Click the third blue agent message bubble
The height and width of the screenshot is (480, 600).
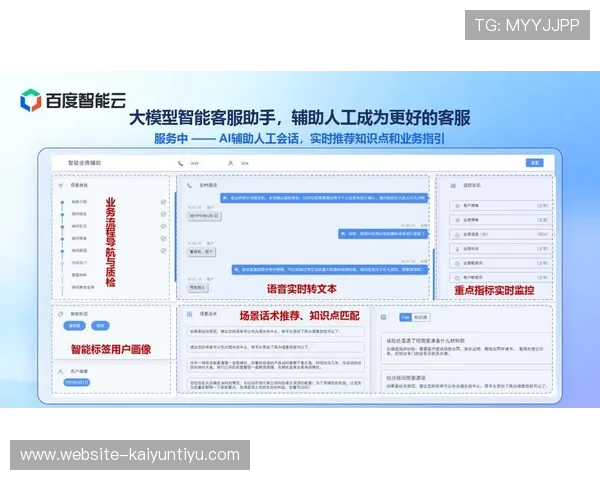click(330, 269)
